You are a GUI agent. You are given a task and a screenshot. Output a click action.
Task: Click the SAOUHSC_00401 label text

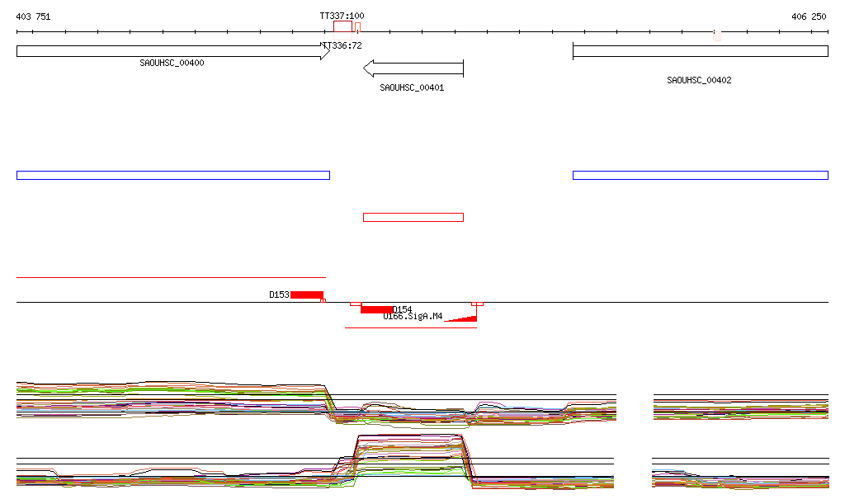pyautogui.click(x=412, y=87)
